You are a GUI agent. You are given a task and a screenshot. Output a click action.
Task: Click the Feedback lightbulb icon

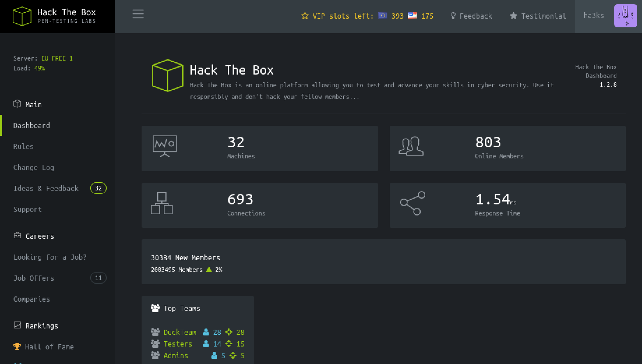453,16
